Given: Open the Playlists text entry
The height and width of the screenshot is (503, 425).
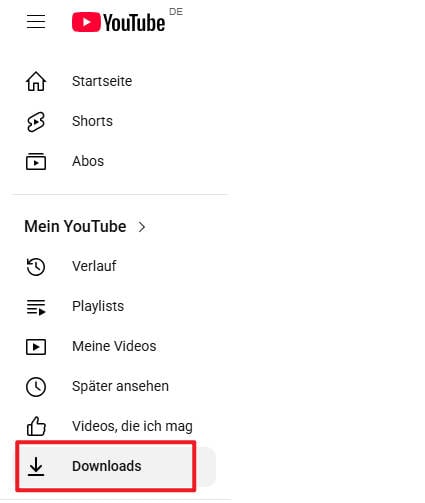Looking at the screenshot, I should (x=98, y=306).
